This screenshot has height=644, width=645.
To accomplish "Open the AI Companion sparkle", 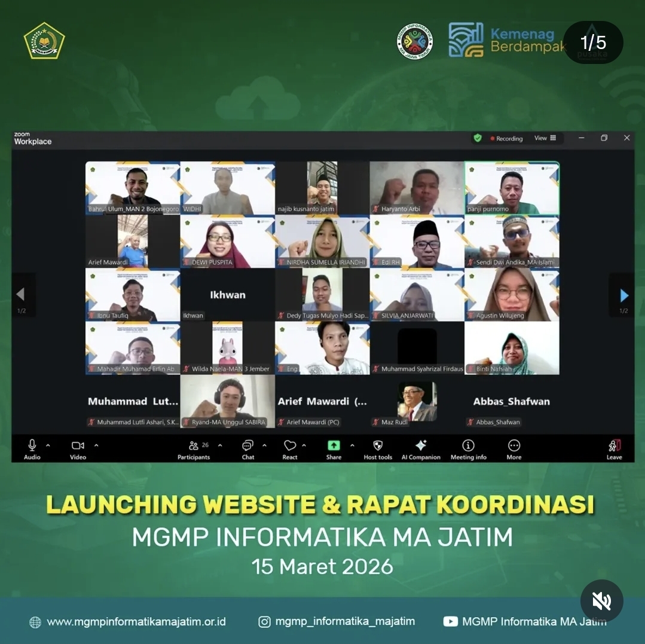I will [x=421, y=449].
